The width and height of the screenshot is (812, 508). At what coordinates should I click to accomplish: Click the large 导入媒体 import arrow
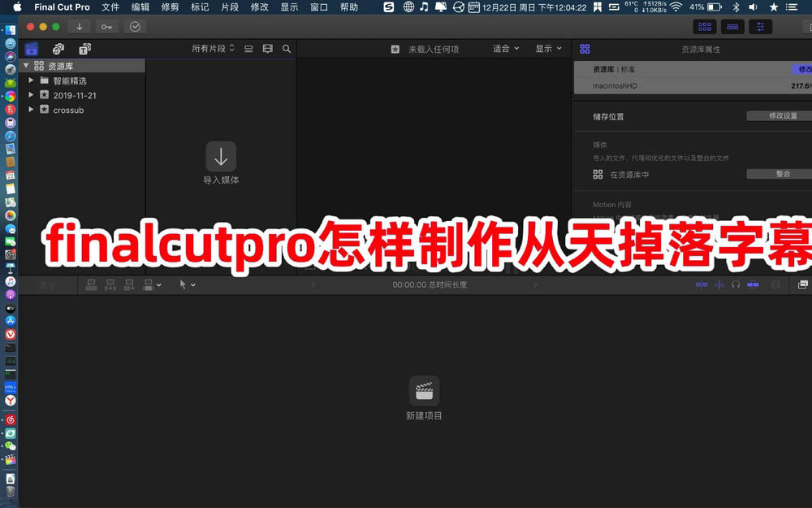(x=221, y=157)
